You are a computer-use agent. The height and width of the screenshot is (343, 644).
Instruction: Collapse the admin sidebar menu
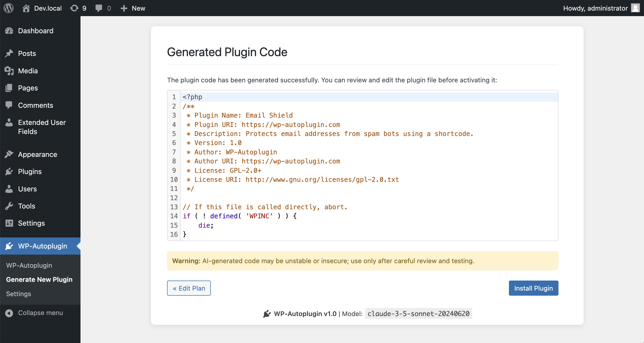click(34, 313)
